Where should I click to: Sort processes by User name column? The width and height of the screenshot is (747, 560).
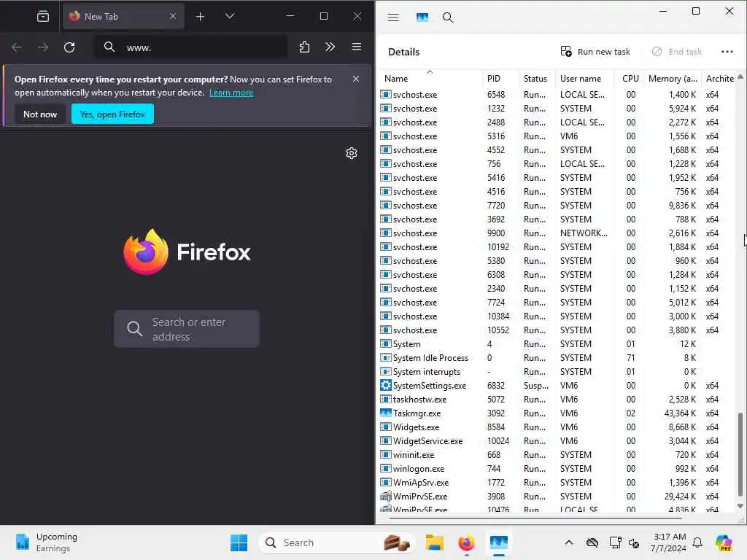coord(584,79)
